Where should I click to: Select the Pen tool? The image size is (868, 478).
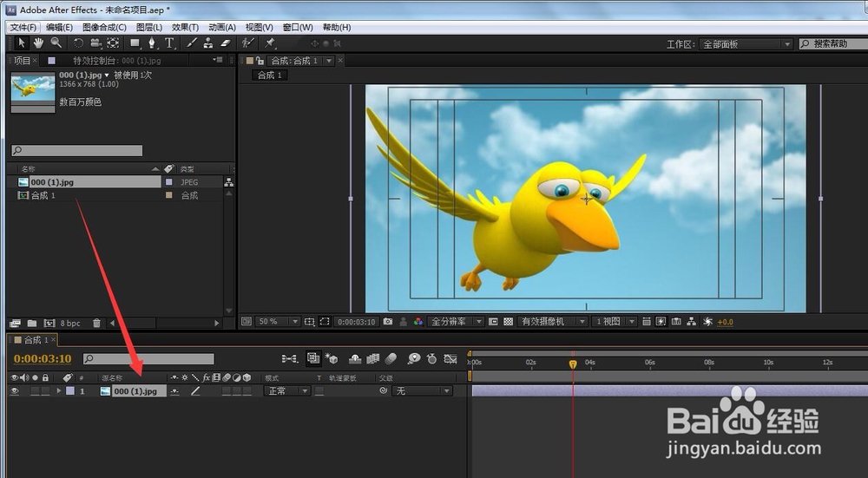click(x=152, y=43)
